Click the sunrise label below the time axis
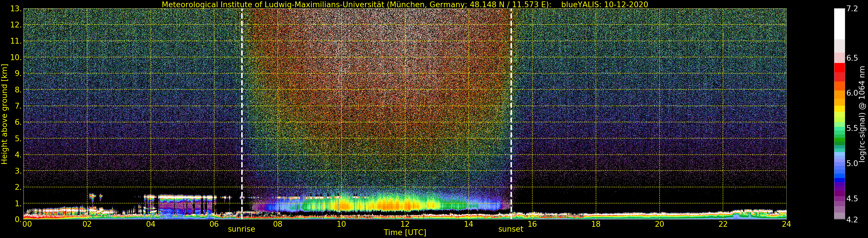This screenshot has width=868, height=238. click(x=241, y=229)
